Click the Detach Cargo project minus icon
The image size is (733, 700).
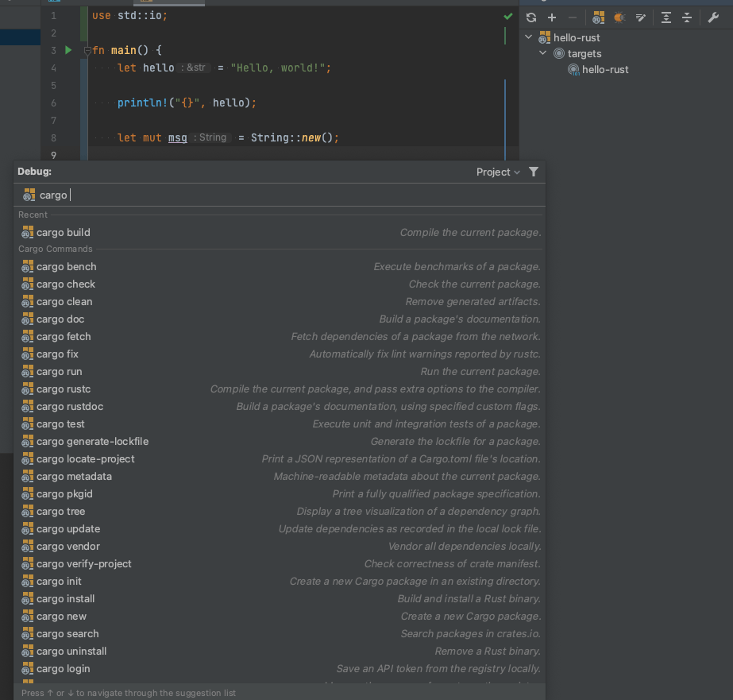(573, 17)
